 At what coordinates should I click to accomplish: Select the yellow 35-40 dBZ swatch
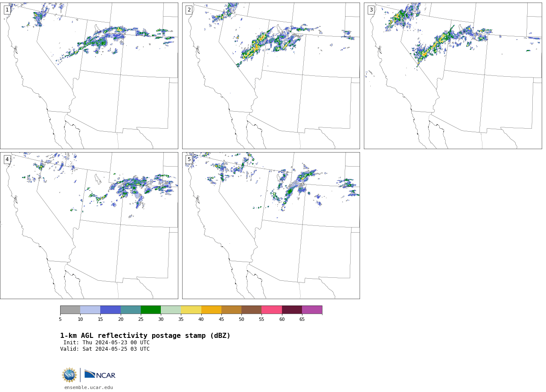(191, 310)
